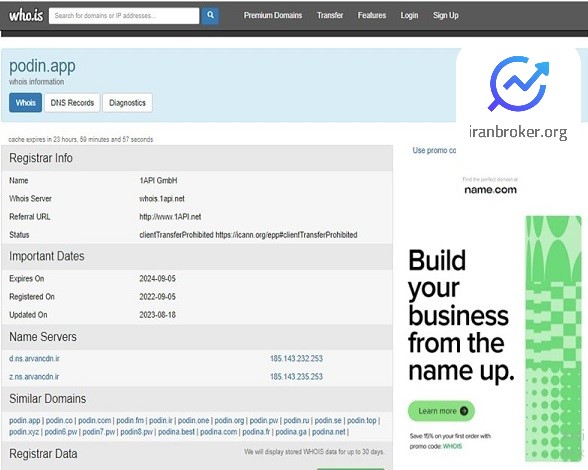This screenshot has height=470, width=588.
Task: Open similar domain podin8.pw
Action: [136, 432]
